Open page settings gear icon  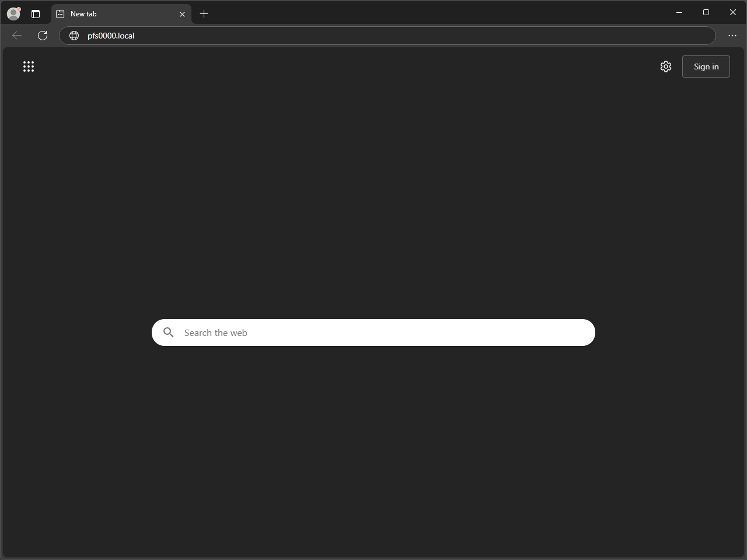click(x=666, y=66)
